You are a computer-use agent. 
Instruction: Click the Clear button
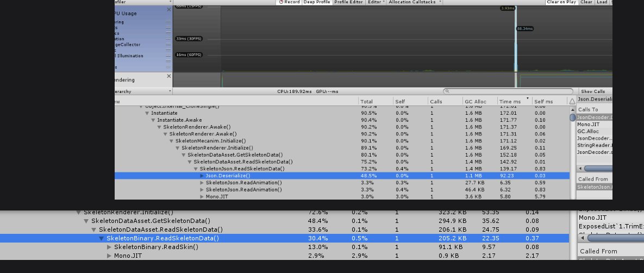(586, 2)
